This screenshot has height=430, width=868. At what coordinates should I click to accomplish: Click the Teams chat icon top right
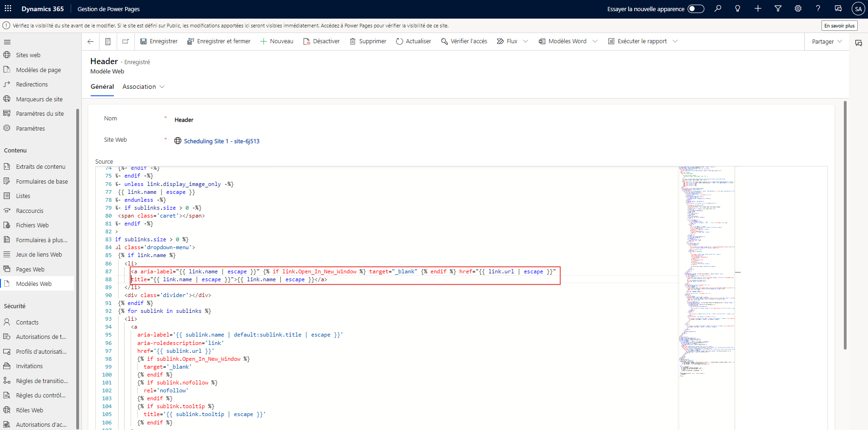click(x=838, y=8)
